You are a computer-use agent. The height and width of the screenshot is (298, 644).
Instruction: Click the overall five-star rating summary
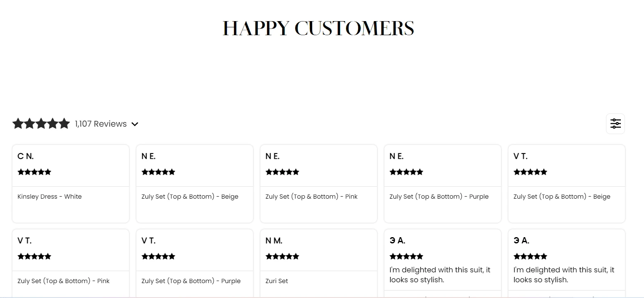41,124
